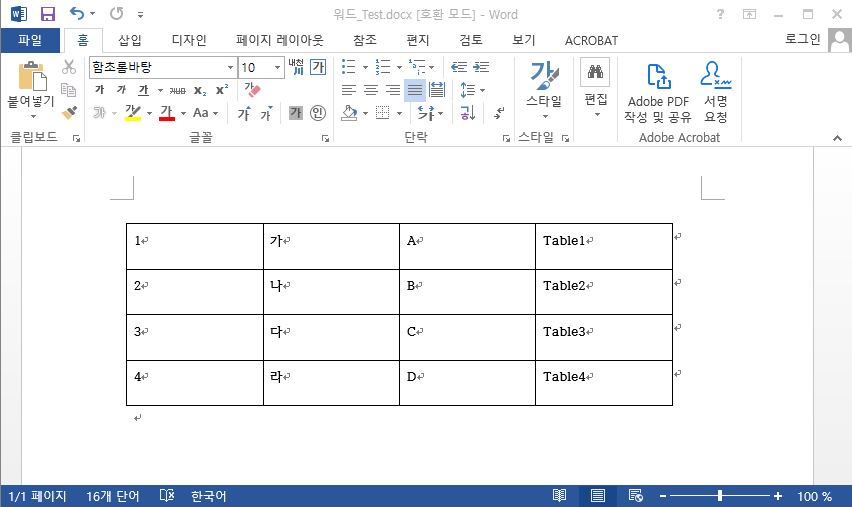Click the grow font size icon
This screenshot has height=507, width=852.
(244, 112)
